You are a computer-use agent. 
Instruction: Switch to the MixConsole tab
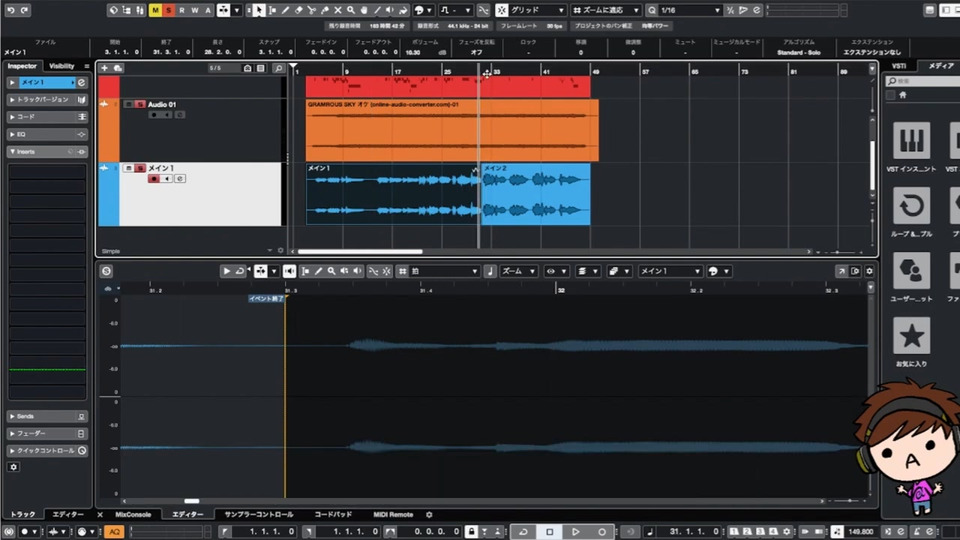pyautogui.click(x=133, y=514)
